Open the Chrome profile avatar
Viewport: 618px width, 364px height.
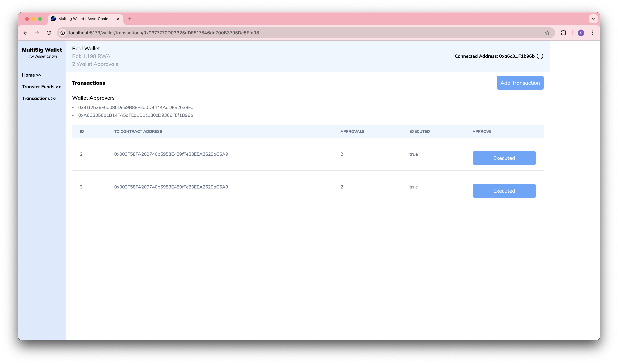(x=581, y=33)
